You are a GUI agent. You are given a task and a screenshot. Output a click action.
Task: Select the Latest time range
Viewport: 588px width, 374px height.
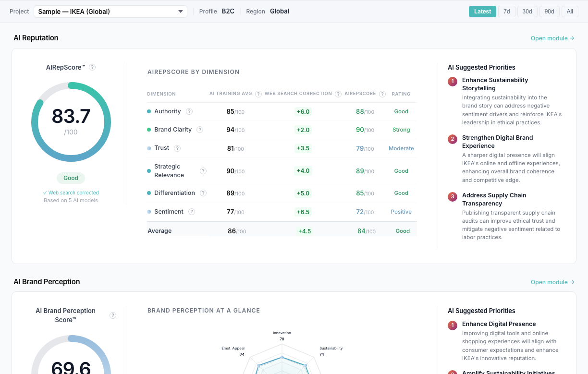(482, 12)
